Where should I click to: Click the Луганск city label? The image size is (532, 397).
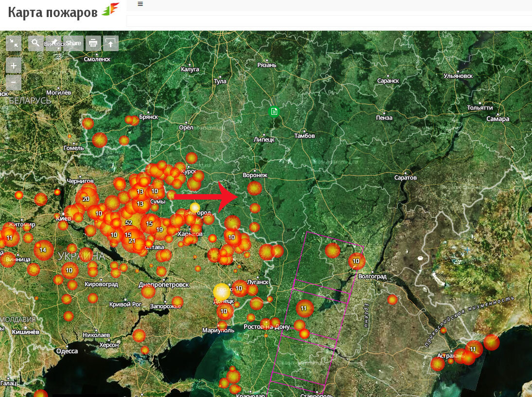258,282
